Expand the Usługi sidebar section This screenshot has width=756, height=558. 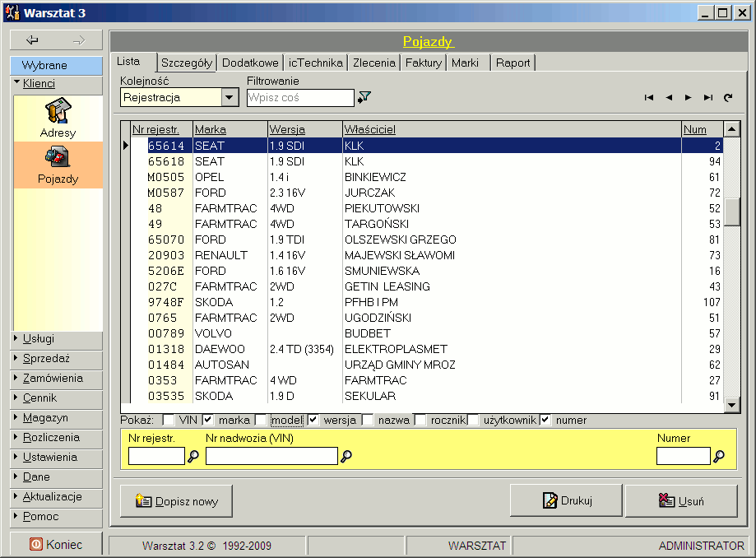[x=57, y=339]
